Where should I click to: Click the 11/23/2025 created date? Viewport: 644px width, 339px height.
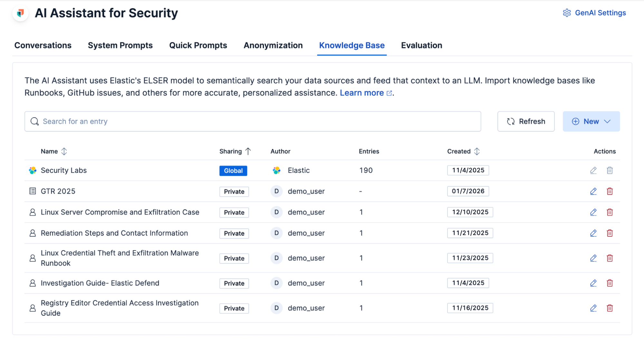pos(470,258)
